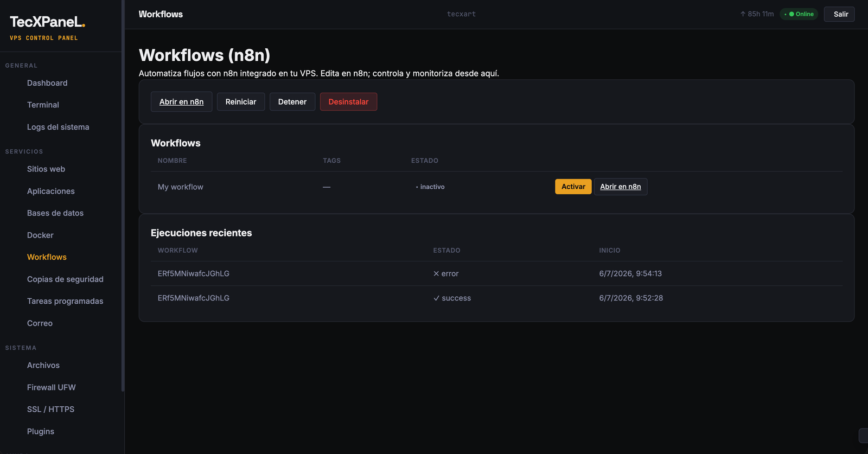Click the NOMBRE column header
The image size is (868, 454).
(x=172, y=161)
